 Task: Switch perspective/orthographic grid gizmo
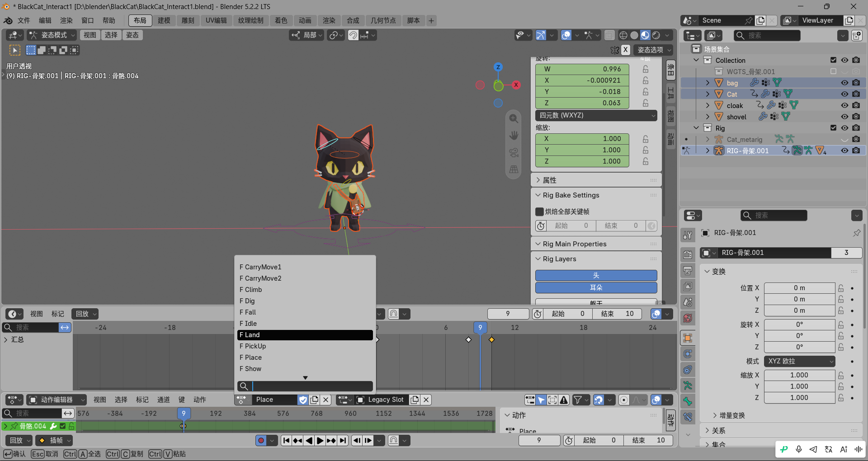pyautogui.click(x=514, y=169)
